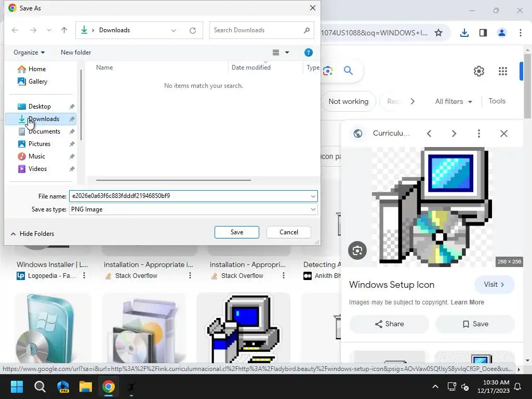The height and width of the screenshot is (399, 532).
Task: Bookmark this page star icon
Action: (438, 33)
